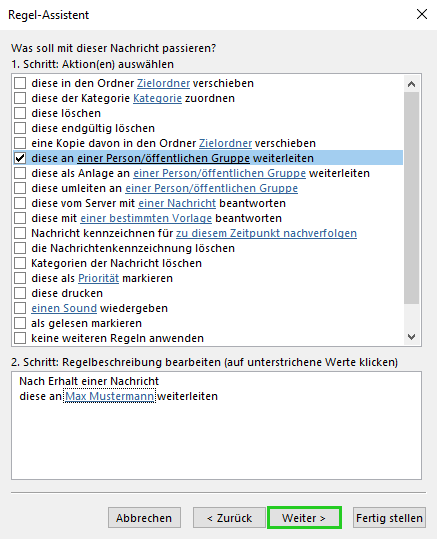Click the Weiter button
Viewport: 437px width, 539px height.
pyautogui.click(x=304, y=518)
